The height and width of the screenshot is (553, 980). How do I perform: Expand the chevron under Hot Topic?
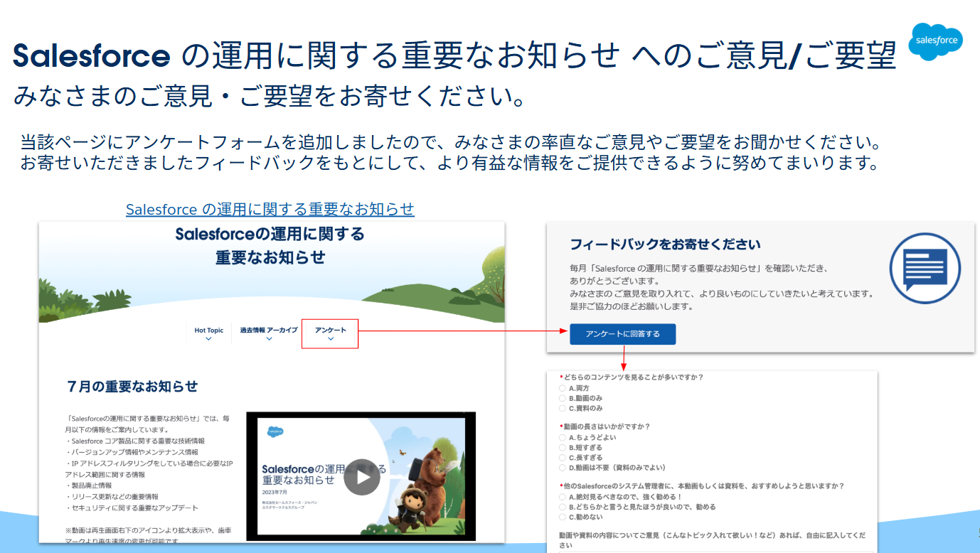pos(209,339)
